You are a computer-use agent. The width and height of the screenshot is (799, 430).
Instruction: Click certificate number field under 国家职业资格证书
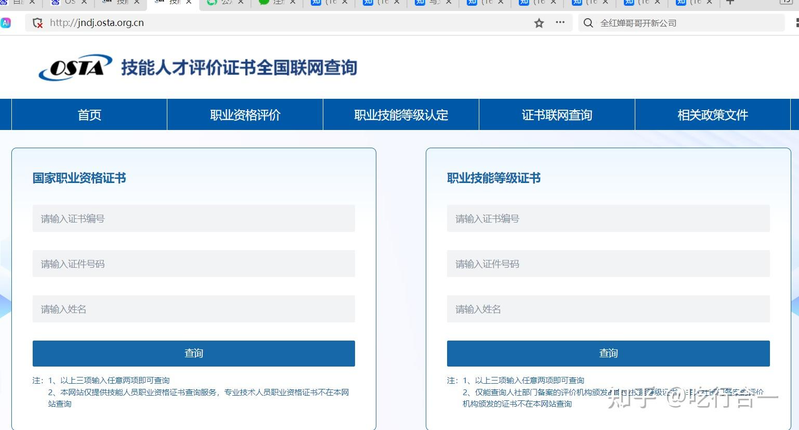pyautogui.click(x=193, y=219)
